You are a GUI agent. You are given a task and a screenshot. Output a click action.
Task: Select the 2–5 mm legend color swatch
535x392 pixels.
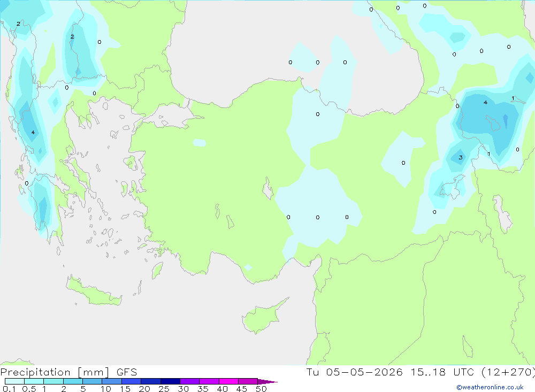[x=73, y=381]
